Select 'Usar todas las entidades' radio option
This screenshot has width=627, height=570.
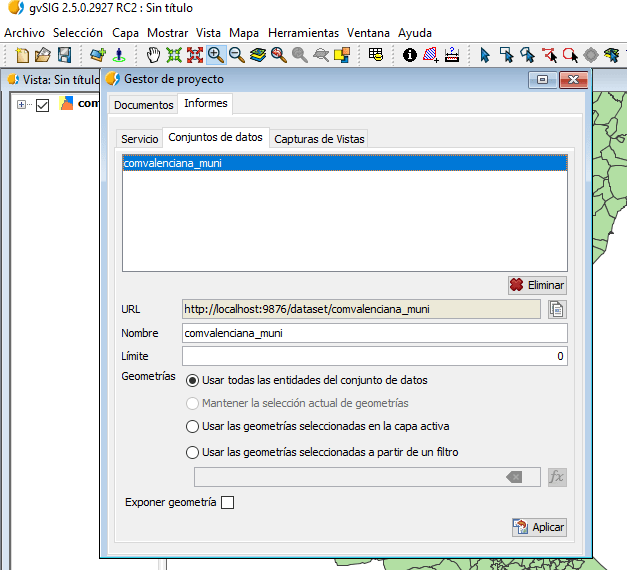pyautogui.click(x=192, y=380)
